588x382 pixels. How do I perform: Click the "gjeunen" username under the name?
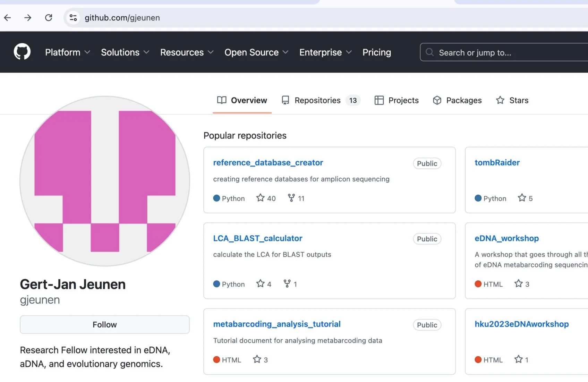(40, 300)
